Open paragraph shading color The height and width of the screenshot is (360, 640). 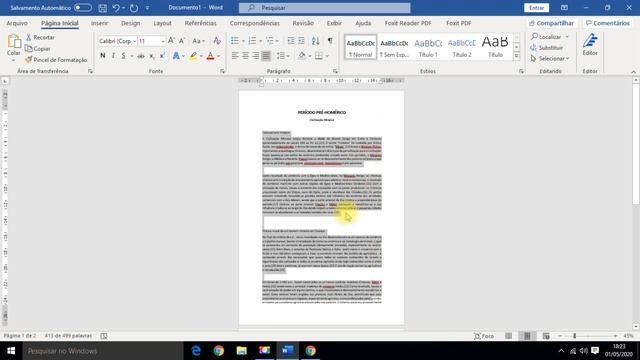302,56
